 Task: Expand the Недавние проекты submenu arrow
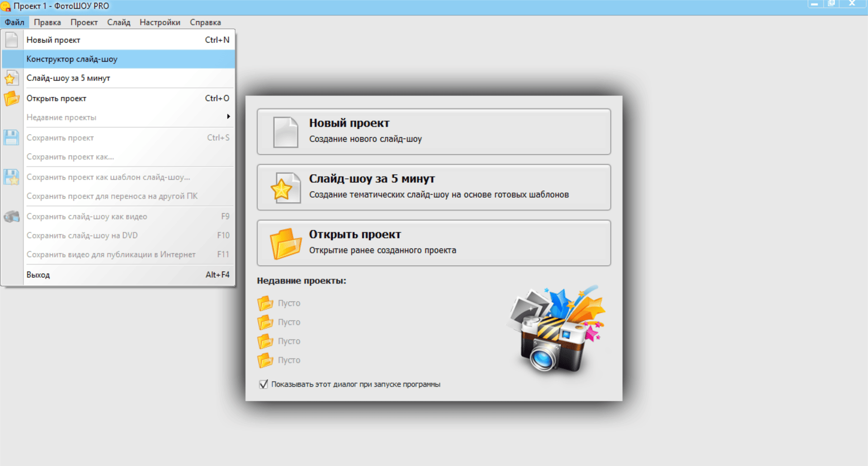pyautogui.click(x=229, y=117)
